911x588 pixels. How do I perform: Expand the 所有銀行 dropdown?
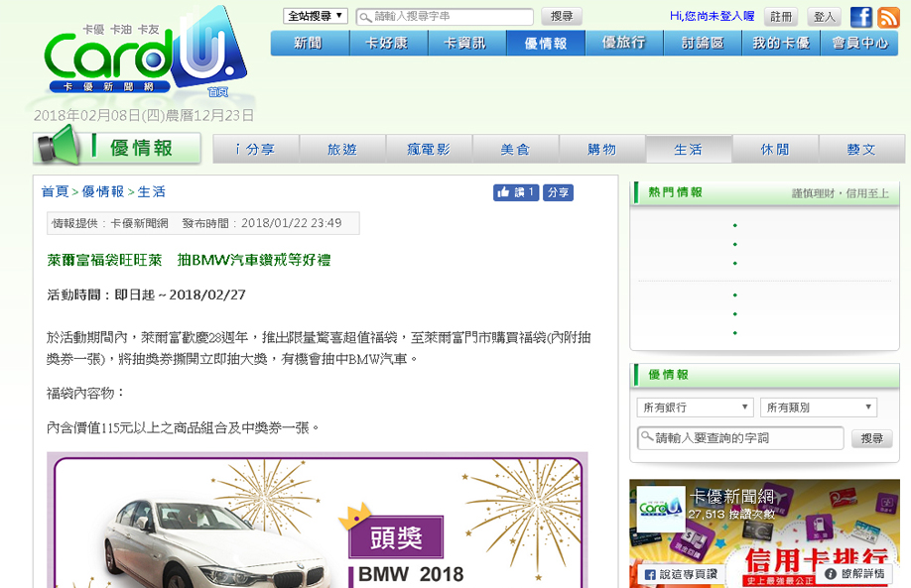pos(695,408)
